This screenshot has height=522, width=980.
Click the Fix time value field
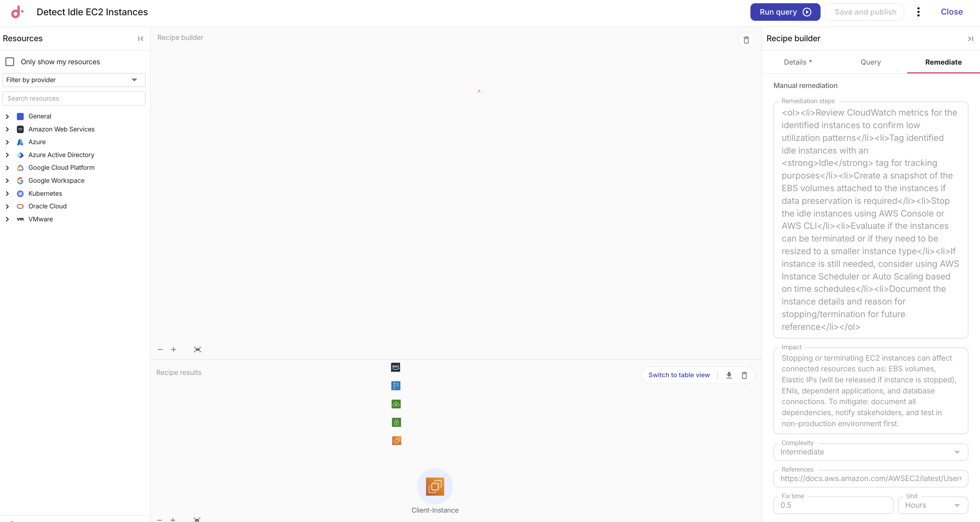click(833, 505)
